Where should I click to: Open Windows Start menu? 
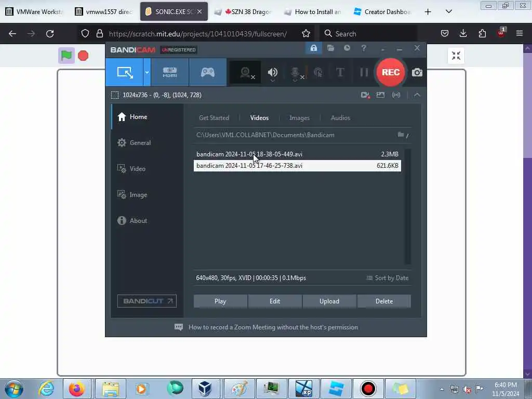coord(14,389)
